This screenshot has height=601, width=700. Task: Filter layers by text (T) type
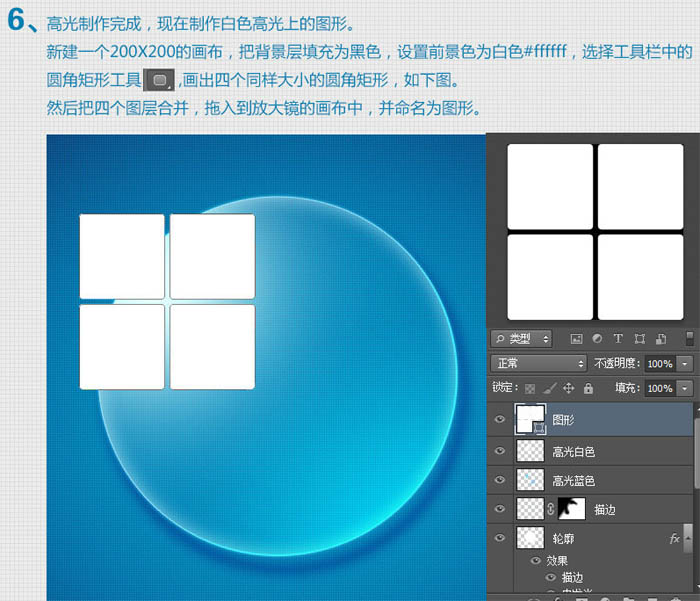(x=618, y=339)
